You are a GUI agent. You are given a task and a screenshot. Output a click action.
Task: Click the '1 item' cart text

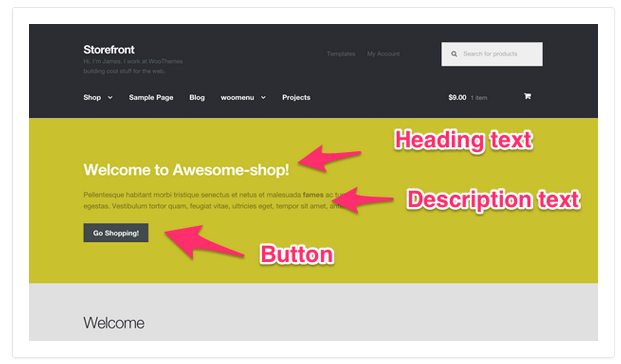point(479,98)
